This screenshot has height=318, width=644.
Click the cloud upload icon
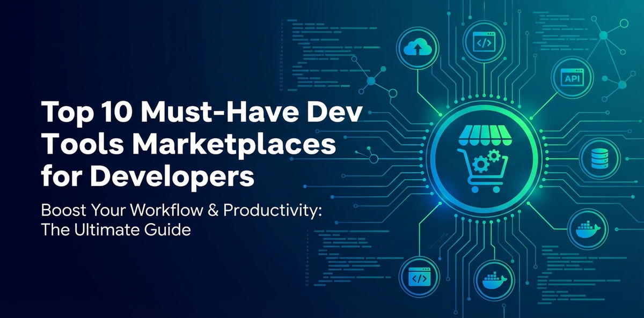click(418, 47)
